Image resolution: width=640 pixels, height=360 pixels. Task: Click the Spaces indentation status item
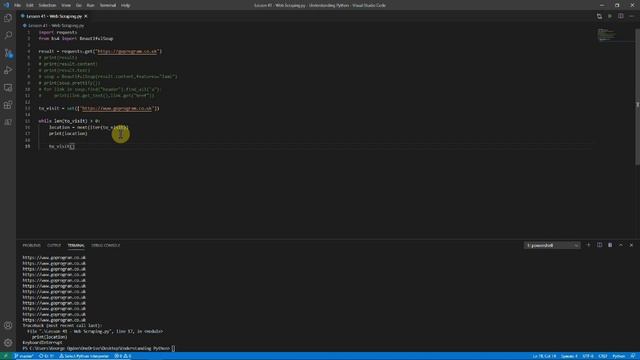click(569, 356)
